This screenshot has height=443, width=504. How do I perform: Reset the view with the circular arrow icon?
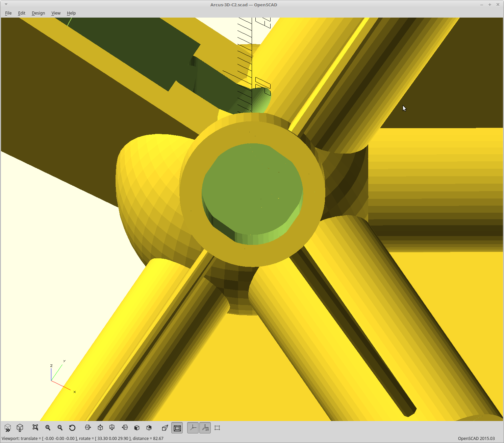pos(72,427)
